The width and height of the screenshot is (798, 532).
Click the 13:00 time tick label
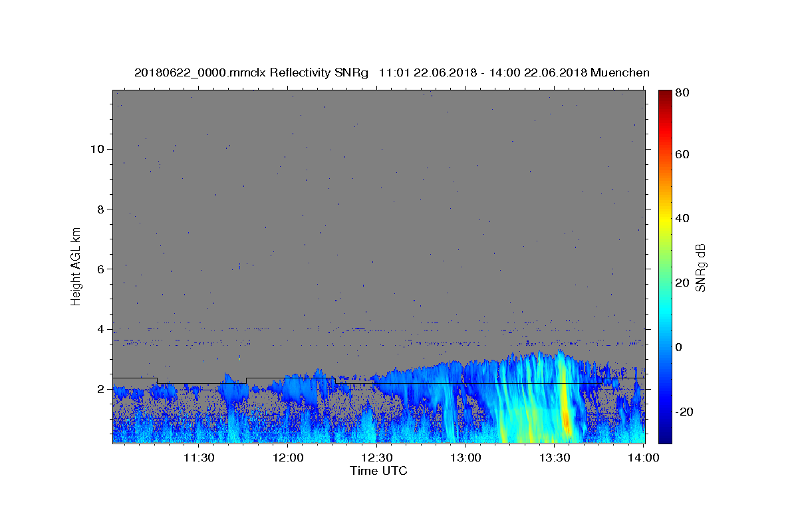tap(465, 458)
